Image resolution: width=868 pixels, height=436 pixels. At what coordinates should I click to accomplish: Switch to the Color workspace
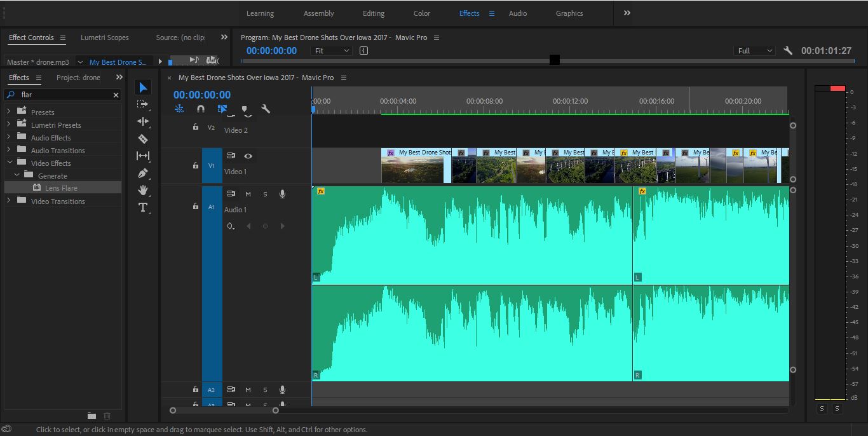421,13
